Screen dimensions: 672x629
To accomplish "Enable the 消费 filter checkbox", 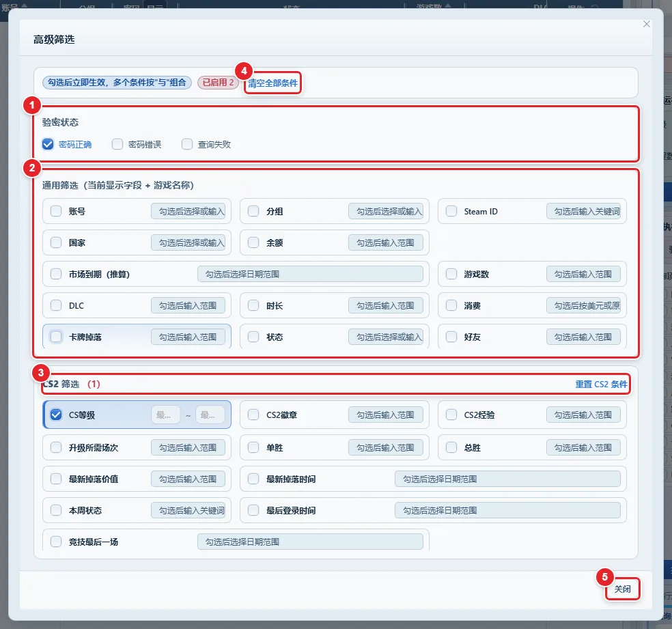I will [x=451, y=305].
